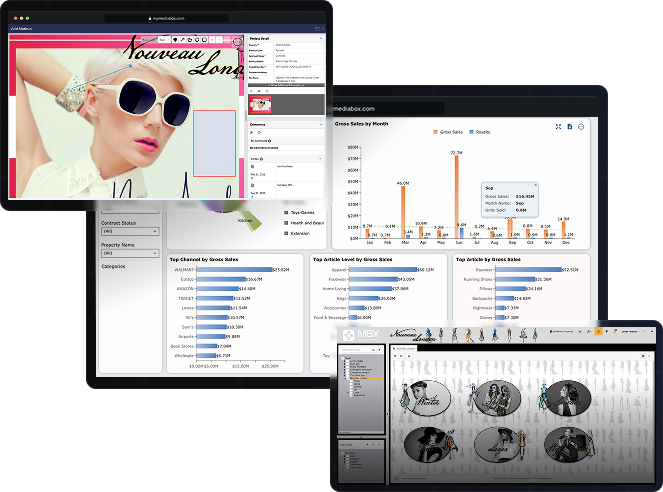The height and width of the screenshot is (492, 663).
Task: Select the Backpacks row in Top Article
Action: click(501, 298)
